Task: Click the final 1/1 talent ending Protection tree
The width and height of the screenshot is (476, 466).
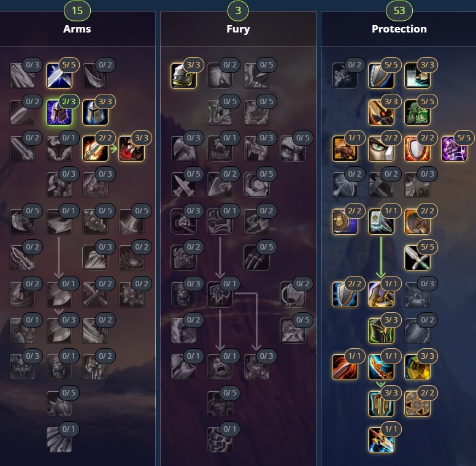Action: (x=381, y=440)
